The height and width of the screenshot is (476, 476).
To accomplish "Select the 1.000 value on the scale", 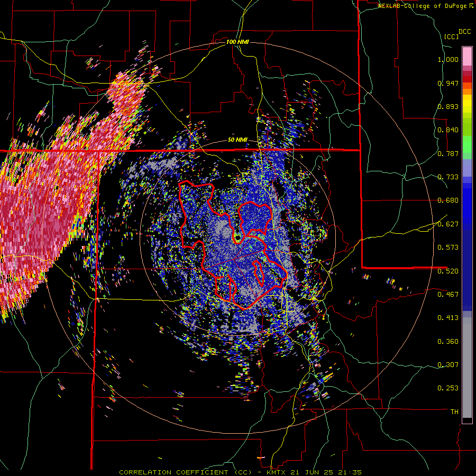I will [448, 59].
